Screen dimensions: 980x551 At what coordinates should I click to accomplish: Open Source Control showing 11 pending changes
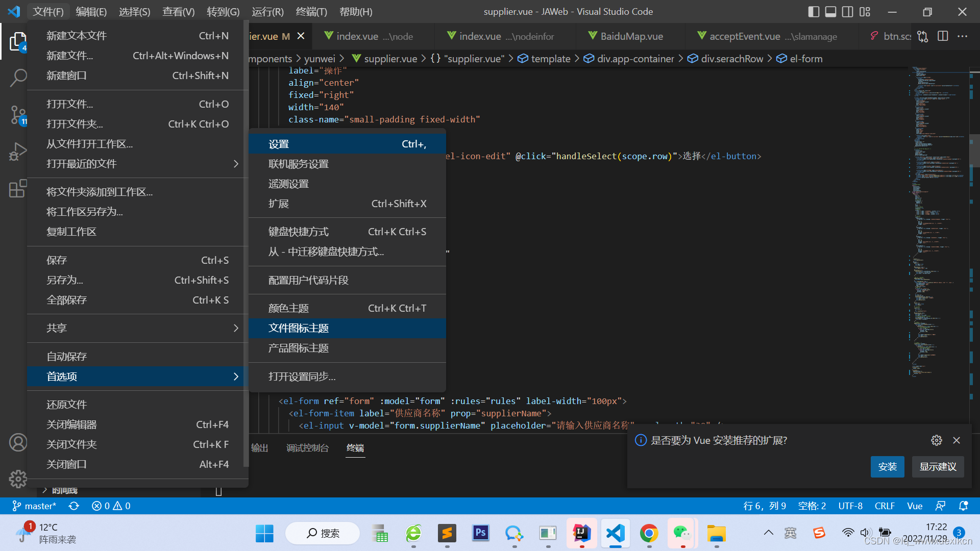pos(18,115)
